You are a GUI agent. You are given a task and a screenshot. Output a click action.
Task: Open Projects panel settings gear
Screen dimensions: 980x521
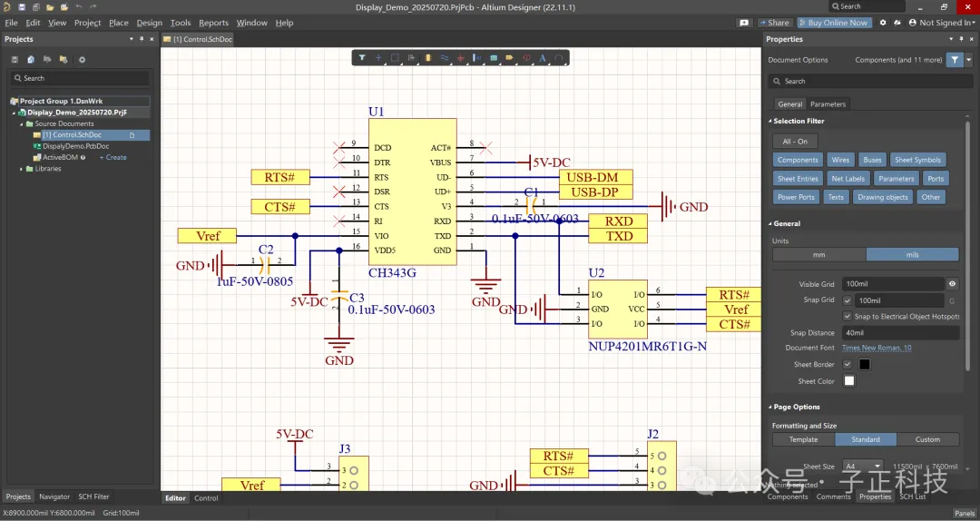[82, 59]
